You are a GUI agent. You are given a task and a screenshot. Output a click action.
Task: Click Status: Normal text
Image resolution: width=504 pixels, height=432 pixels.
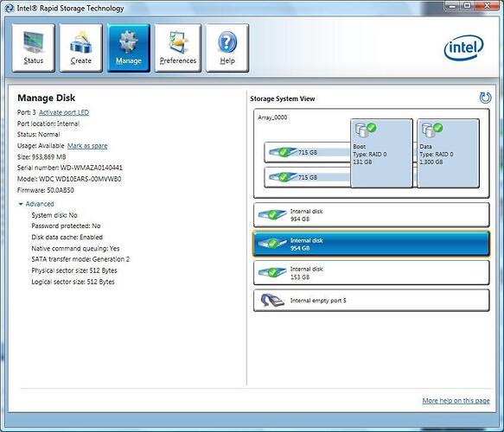click(39, 134)
